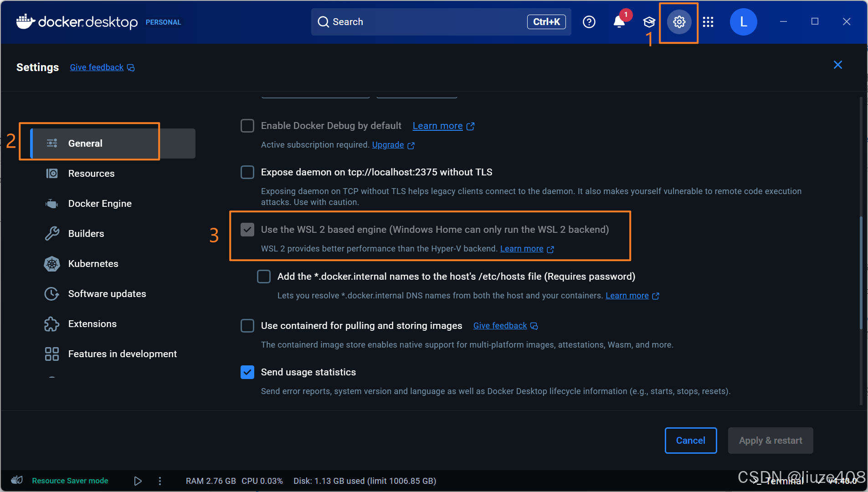This screenshot has height=492, width=868.
Task: Click the magnifier icon in Search box
Action: [x=323, y=22]
